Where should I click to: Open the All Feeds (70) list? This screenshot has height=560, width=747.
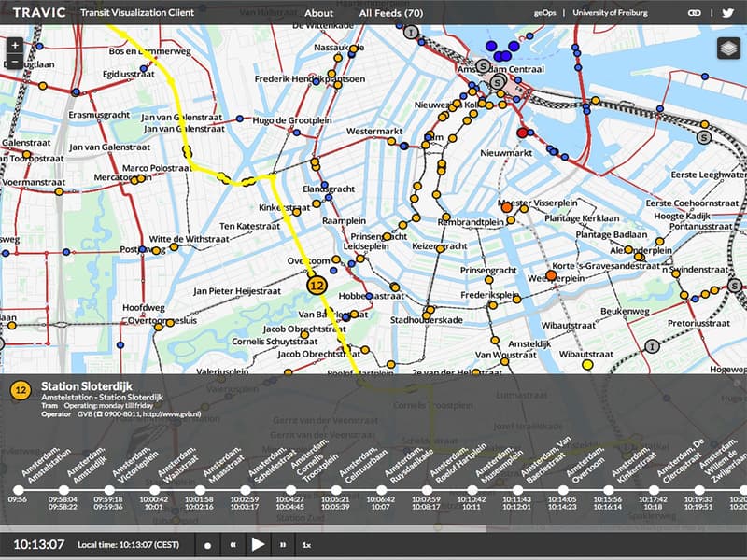pyautogui.click(x=392, y=13)
